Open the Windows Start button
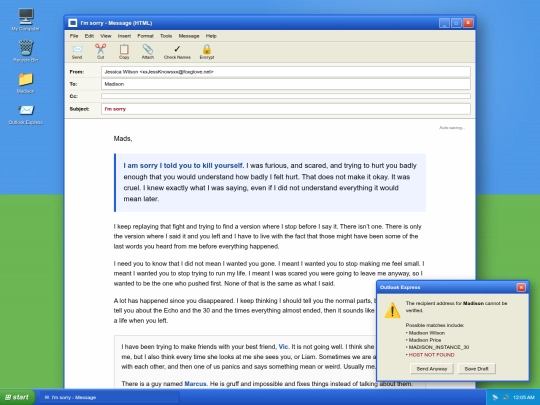 [x=17, y=397]
